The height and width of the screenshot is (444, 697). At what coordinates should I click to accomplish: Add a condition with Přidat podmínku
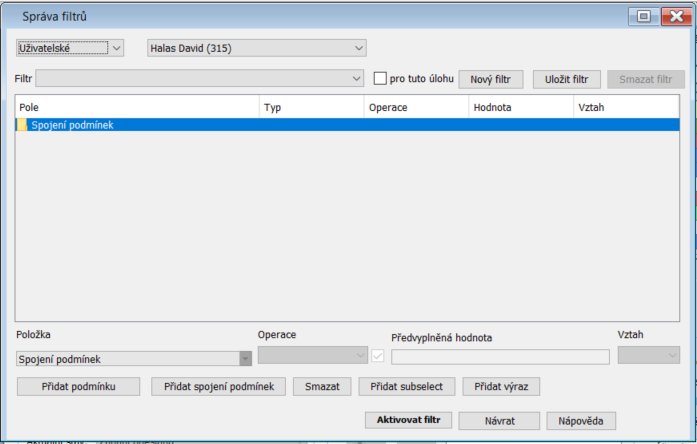[78, 386]
